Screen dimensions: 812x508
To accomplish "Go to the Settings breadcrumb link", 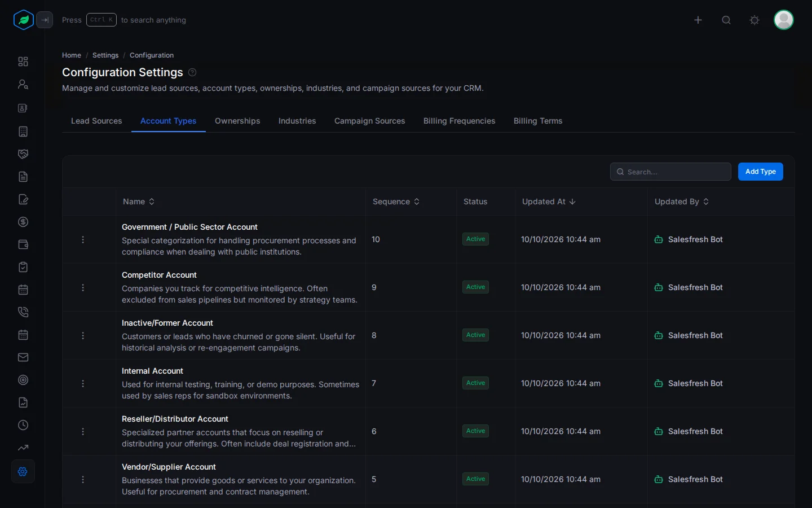I will (x=105, y=55).
